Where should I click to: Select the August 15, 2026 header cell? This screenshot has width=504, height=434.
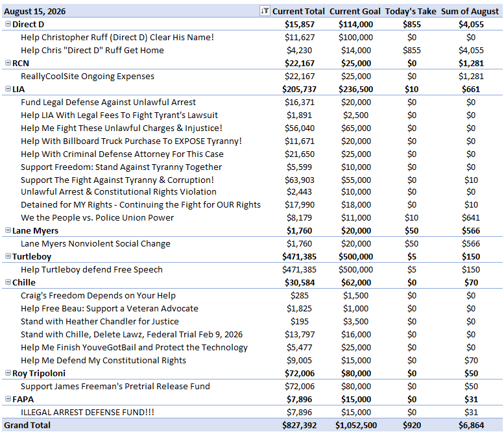[x=35, y=11]
